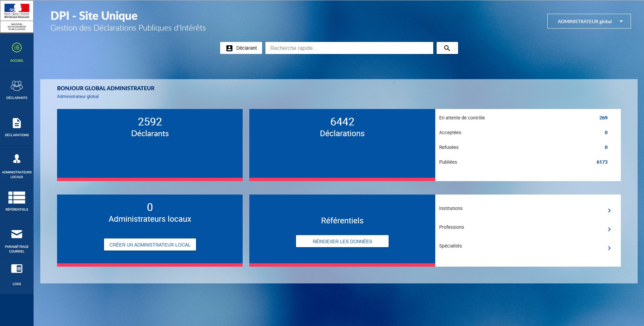
Task: Click the Acceptées label
Action: point(450,132)
